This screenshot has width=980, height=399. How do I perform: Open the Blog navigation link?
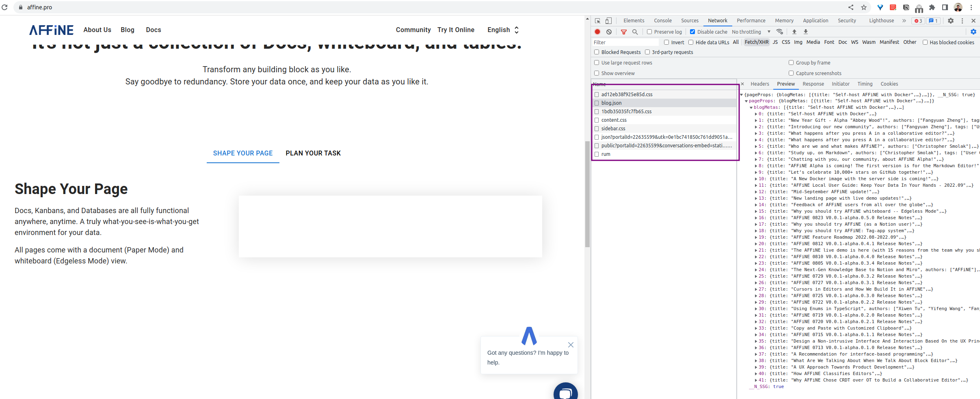[127, 30]
